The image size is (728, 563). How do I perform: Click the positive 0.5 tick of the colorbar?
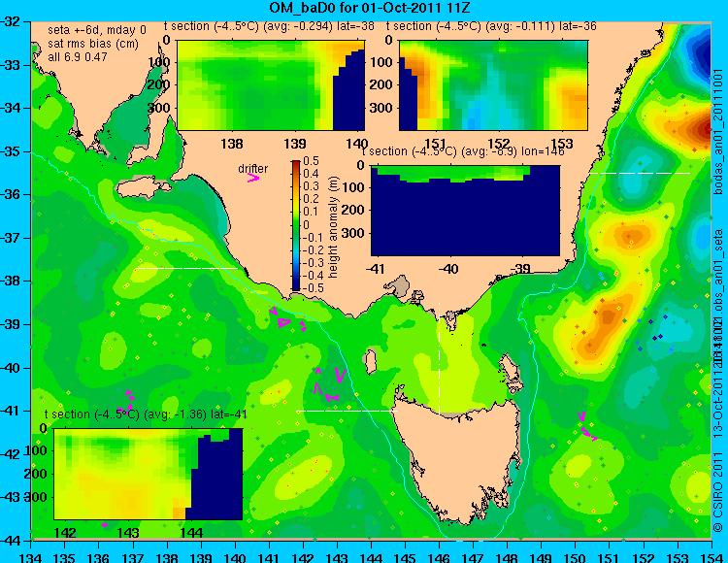point(311,161)
